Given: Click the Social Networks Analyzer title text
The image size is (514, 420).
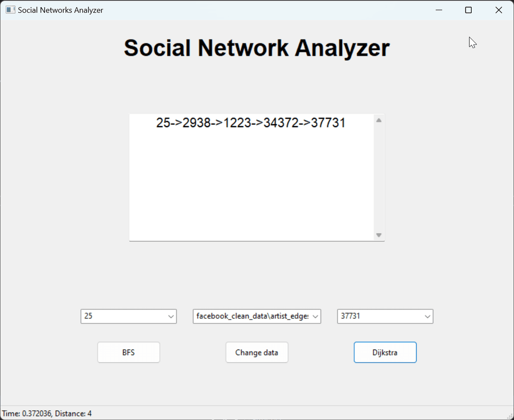Looking at the screenshot, I should pyautogui.click(x=60, y=10).
